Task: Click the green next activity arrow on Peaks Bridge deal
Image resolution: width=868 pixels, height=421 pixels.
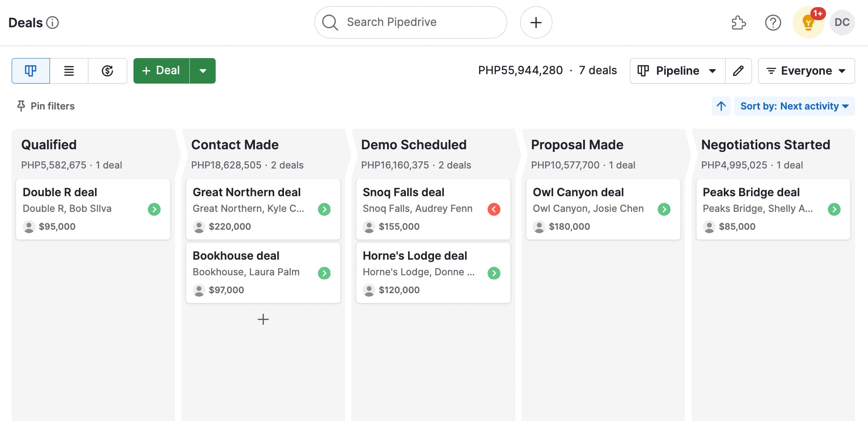Action: (x=835, y=209)
